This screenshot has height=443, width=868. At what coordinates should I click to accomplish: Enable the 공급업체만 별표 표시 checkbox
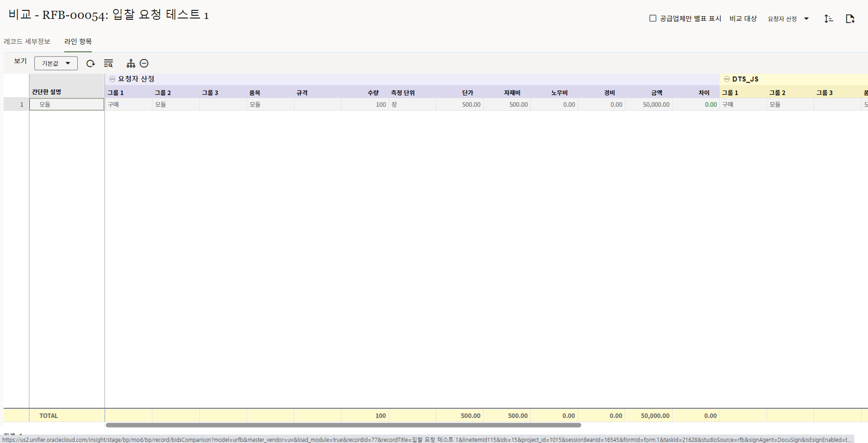(653, 19)
